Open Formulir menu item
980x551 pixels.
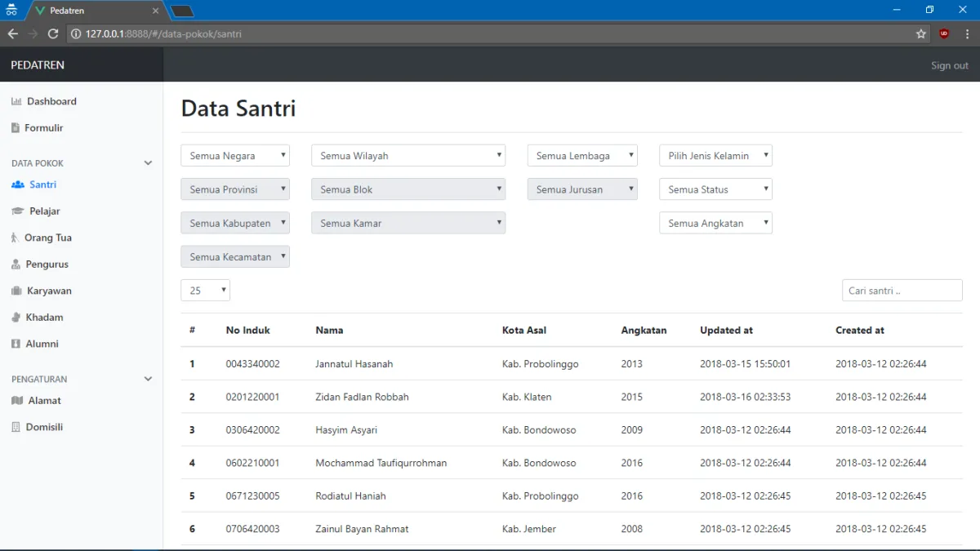pyautogui.click(x=44, y=127)
